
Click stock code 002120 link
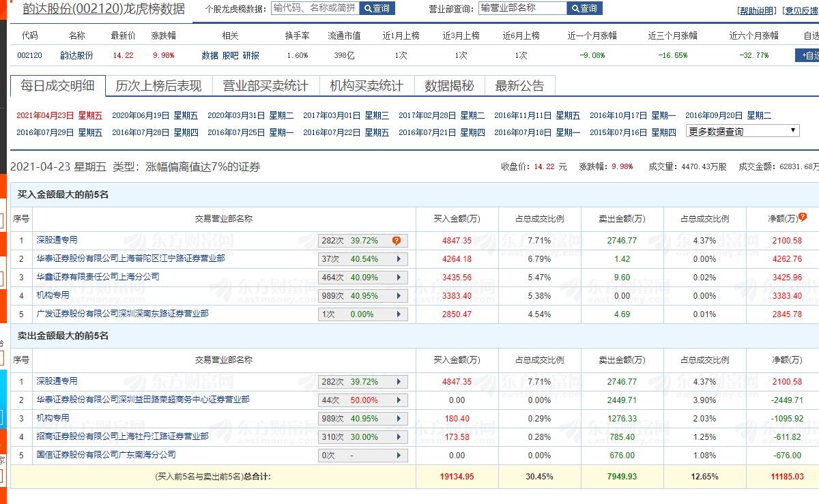[29, 55]
